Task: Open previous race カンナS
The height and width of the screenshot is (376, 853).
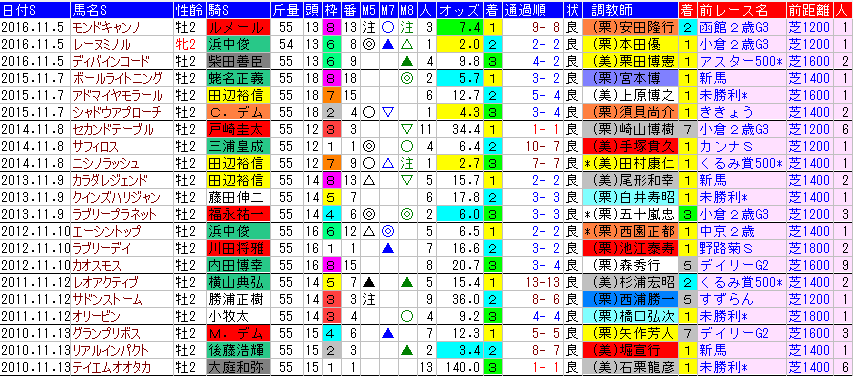Action: pos(726,146)
